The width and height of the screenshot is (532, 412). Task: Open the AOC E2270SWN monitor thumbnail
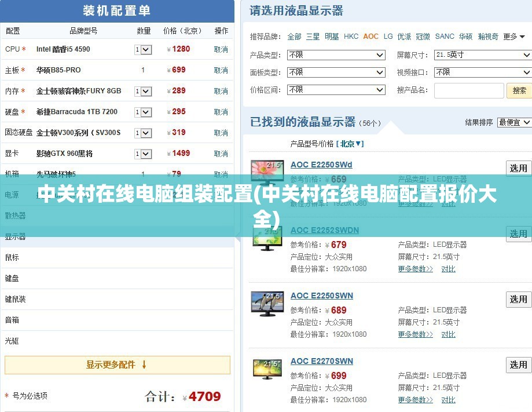[267, 369]
